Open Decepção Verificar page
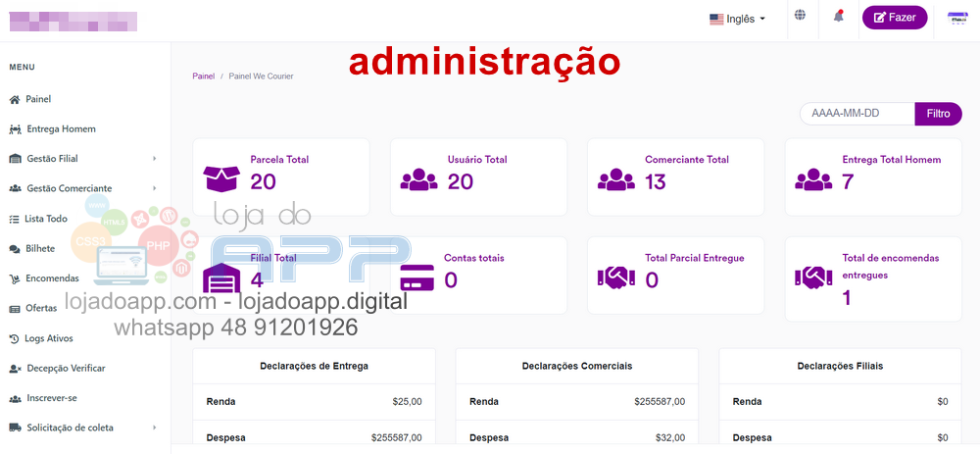 click(66, 369)
